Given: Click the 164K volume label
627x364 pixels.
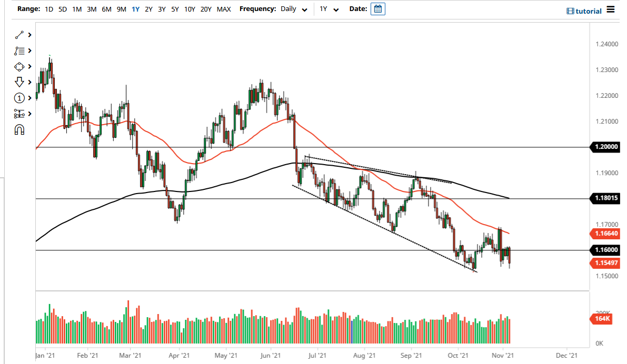Looking at the screenshot, I should (x=602, y=318).
